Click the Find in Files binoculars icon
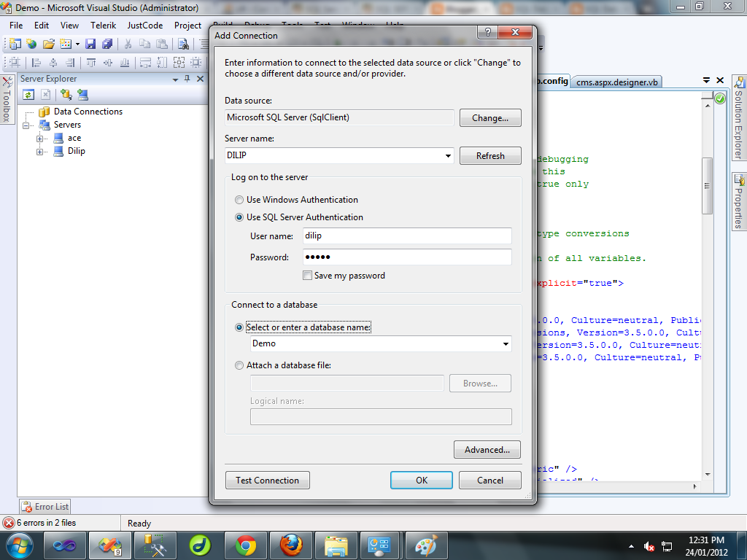The height and width of the screenshot is (560, 747). [183, 44]
